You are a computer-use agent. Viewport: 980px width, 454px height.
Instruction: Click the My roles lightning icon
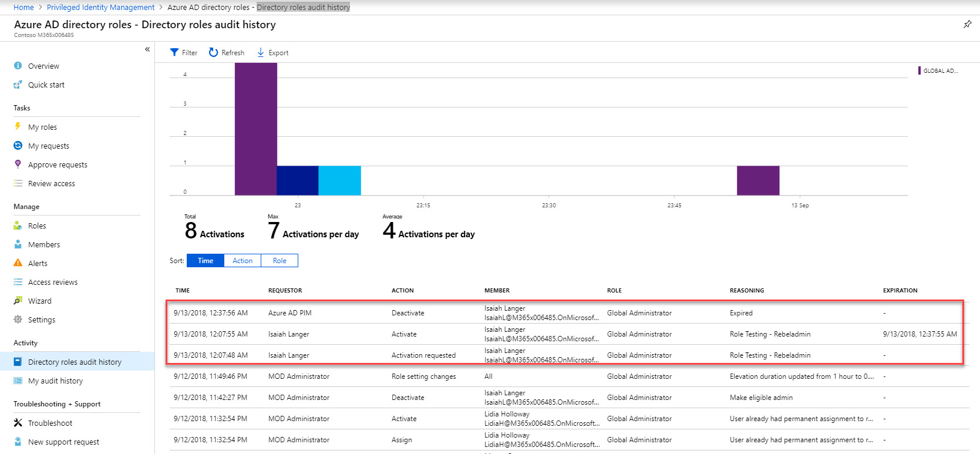tap(18, 127)
